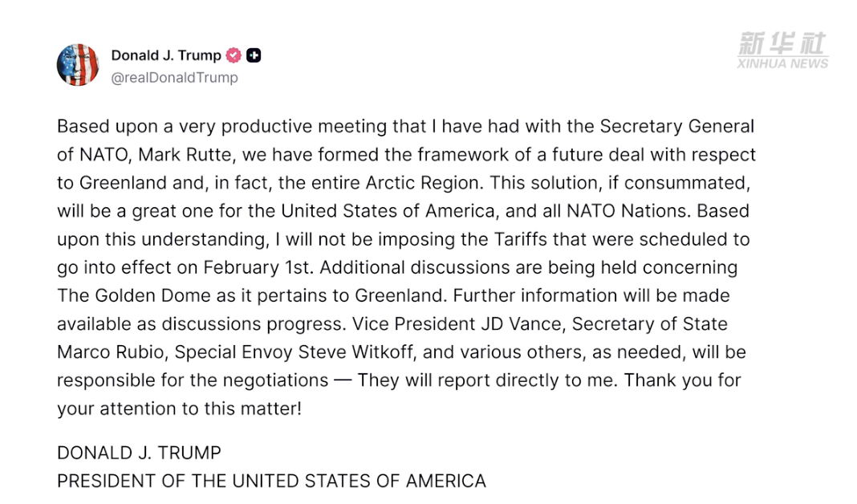The image size is (857, 504).
Task: Select "The Golden Dome" text
Action: tap(121, 295)
